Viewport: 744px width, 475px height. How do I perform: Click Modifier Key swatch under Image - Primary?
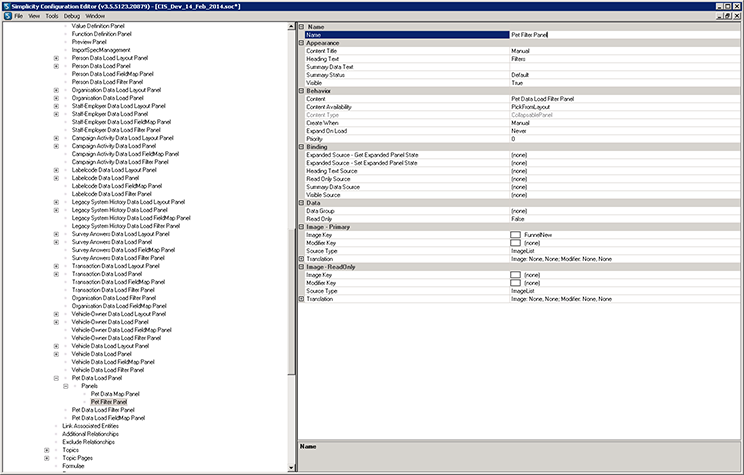(x=515, y=243)
